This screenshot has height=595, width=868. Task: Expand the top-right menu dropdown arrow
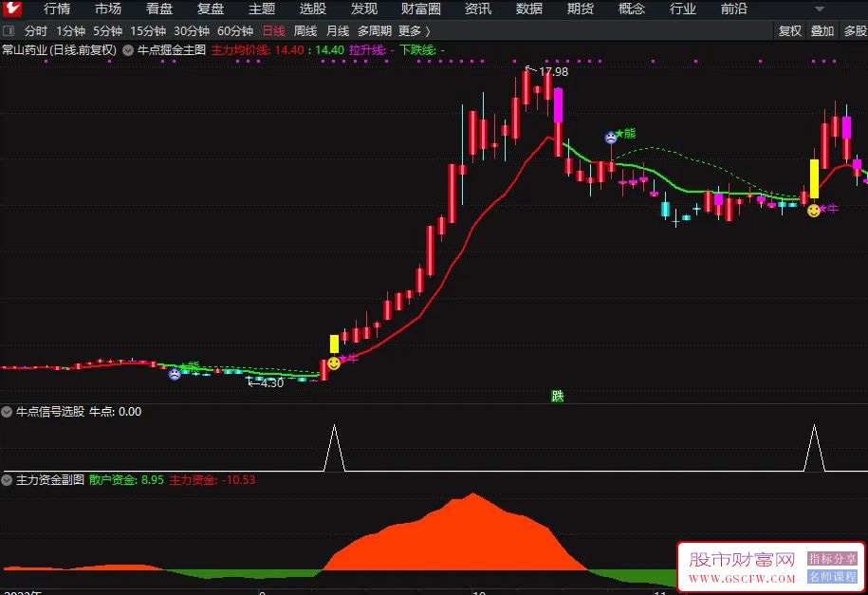coord(820,9)
